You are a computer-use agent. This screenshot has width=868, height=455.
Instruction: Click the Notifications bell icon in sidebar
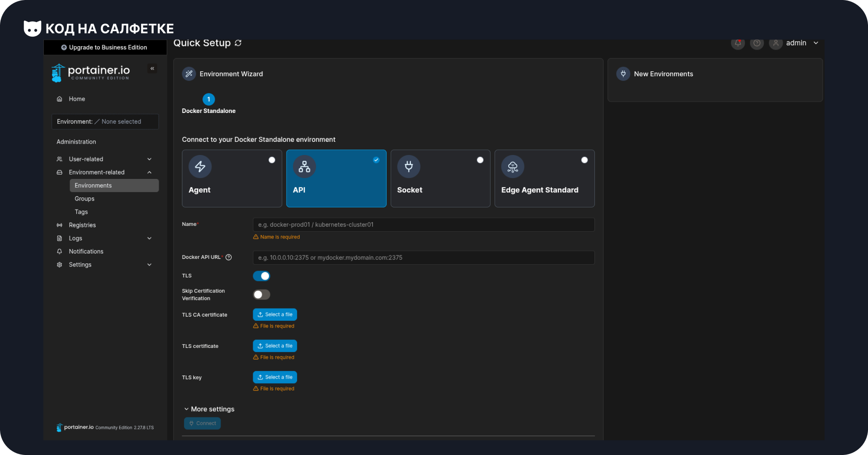pyautogui.click(x=59, y=251)
